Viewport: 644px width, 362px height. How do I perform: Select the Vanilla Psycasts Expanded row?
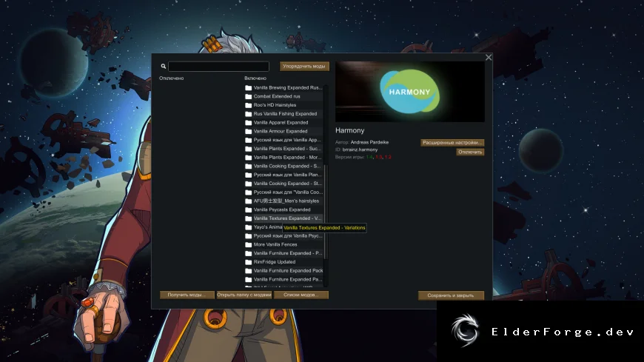284,210
